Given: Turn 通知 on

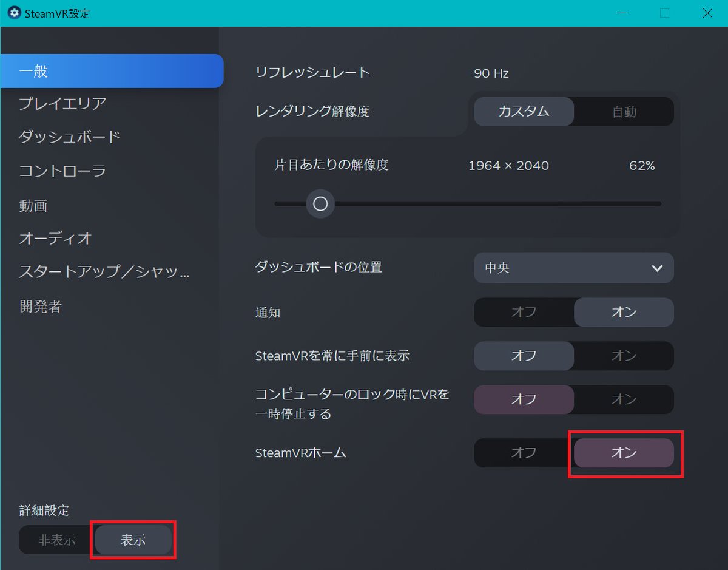Looking at the screenshot, I should [x=624, y=312].
